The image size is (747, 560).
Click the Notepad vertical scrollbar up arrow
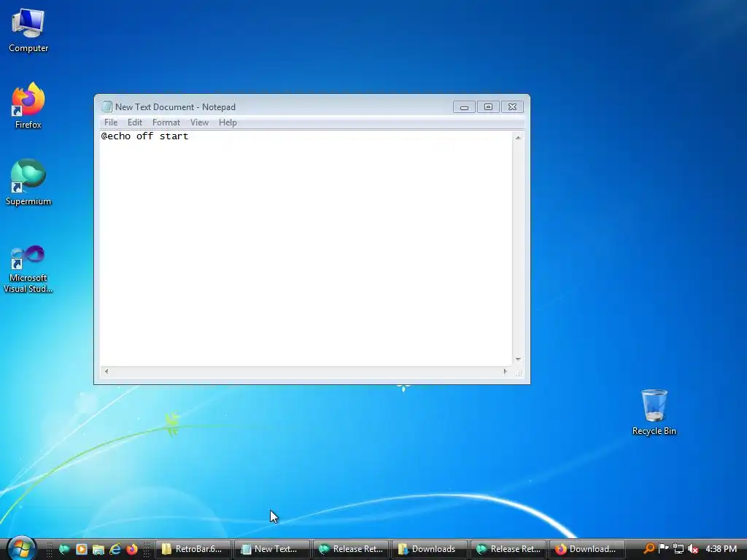pyautogui.click(x=518, y=138)
